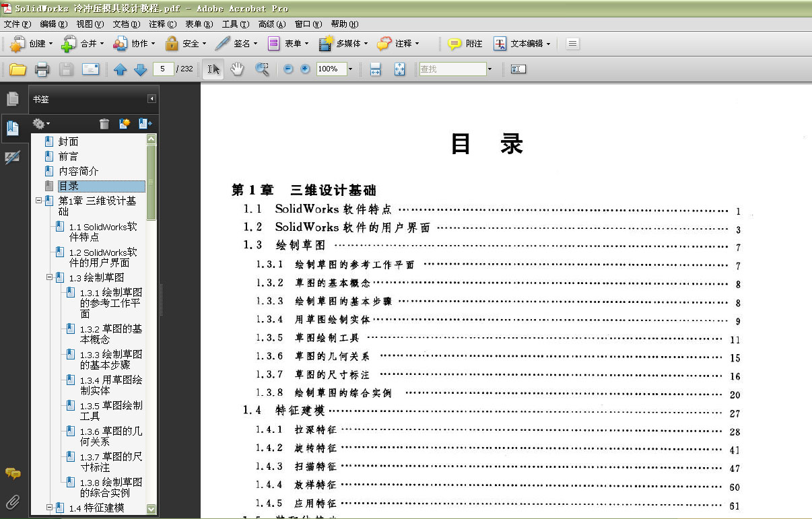Click the open file folder icon

point(18,69)
